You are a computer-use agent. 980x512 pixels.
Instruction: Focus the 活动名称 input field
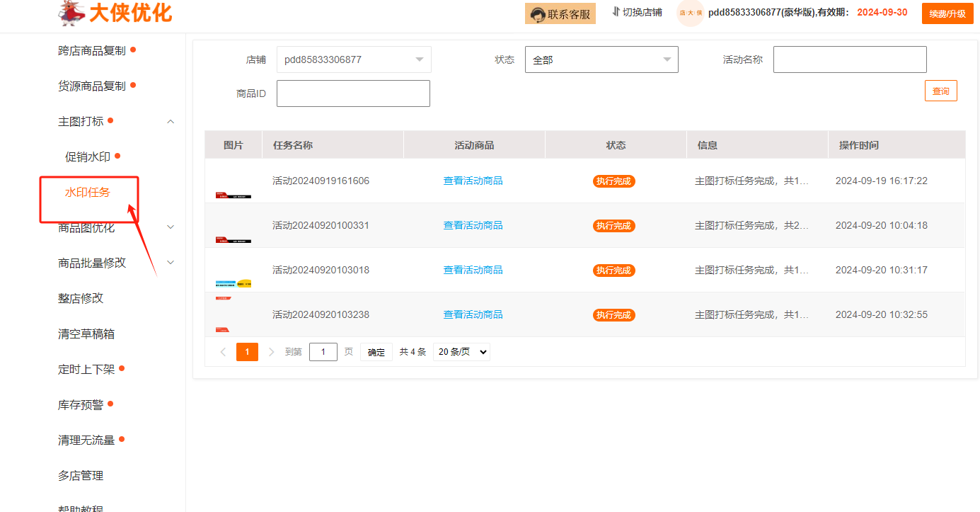850,59
